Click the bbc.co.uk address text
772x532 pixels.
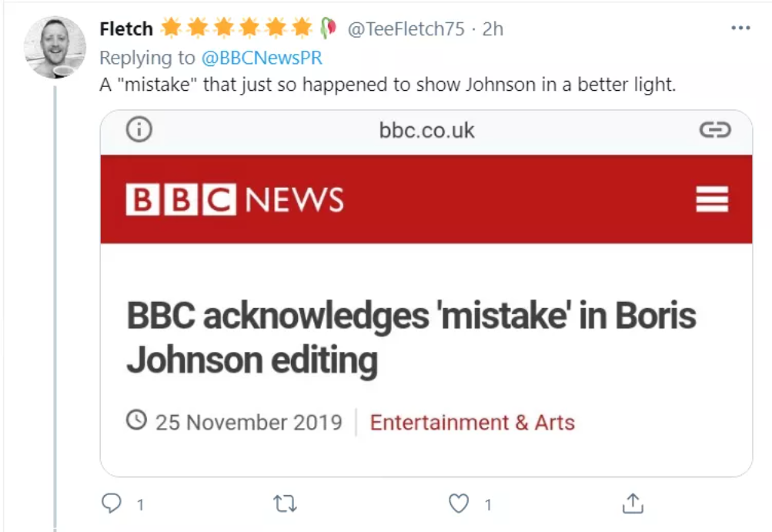426,130
